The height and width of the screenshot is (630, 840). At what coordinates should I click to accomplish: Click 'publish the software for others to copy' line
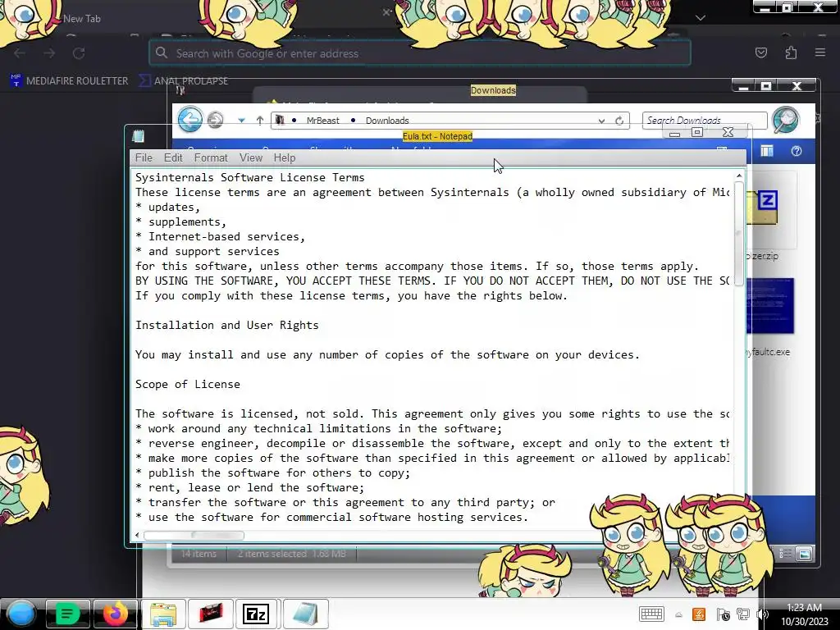(272, 472)
